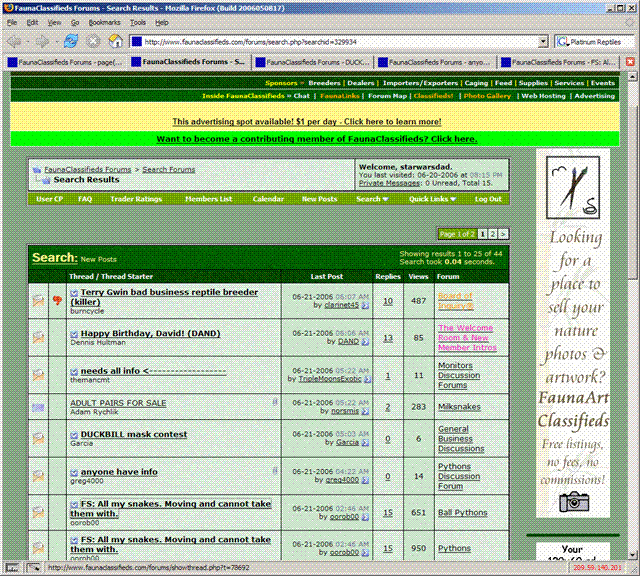
Task: Open the Members List page
Action: tap(208, 199)
